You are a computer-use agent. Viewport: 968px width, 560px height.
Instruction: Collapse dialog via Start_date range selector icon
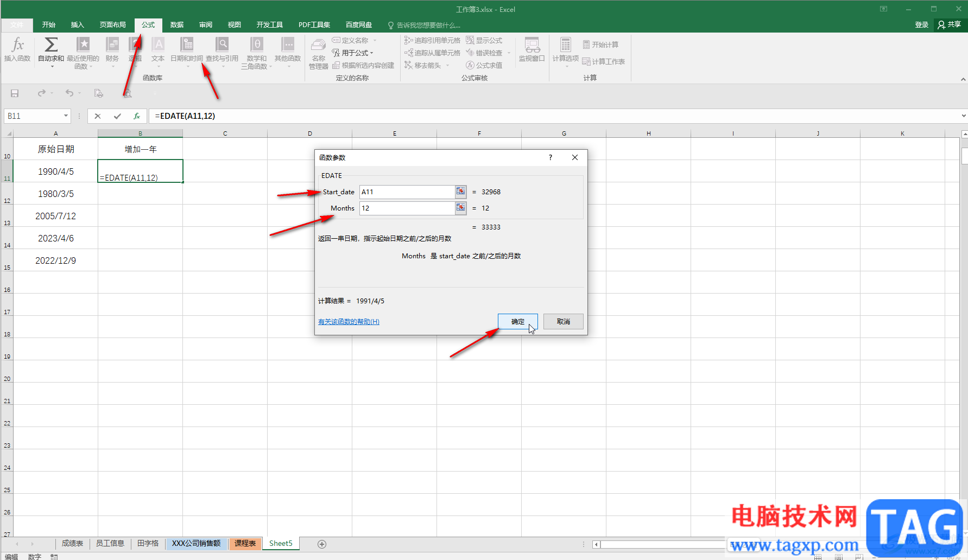tap(460, 192)
